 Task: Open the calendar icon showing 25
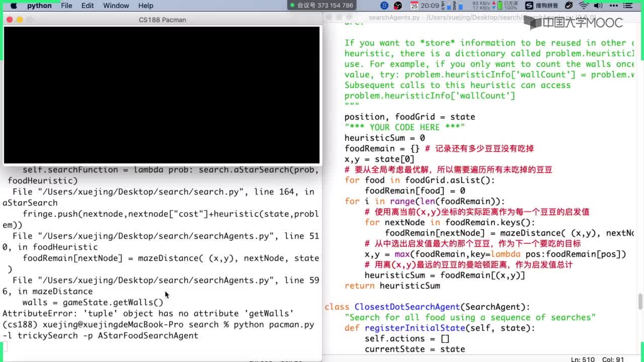point(414,6)
